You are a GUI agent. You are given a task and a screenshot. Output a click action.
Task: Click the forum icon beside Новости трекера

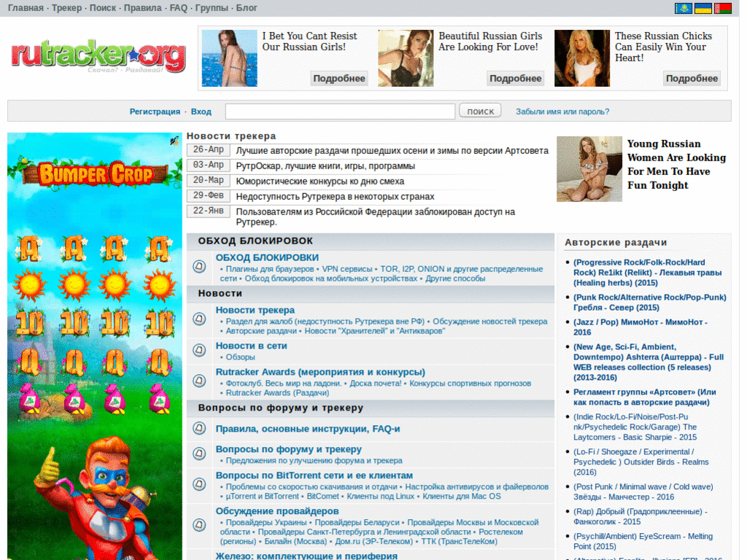(x=198, y=318)
